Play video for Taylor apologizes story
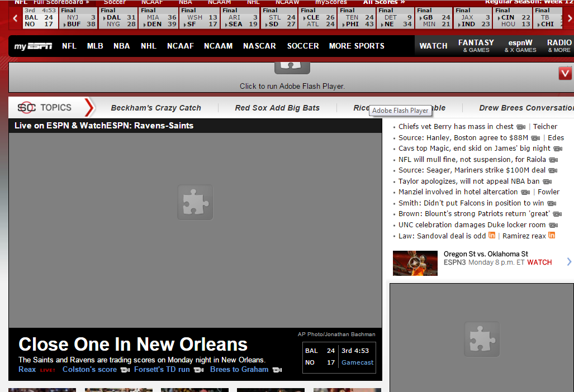574x392 pixels. click(x=547, y=181)
